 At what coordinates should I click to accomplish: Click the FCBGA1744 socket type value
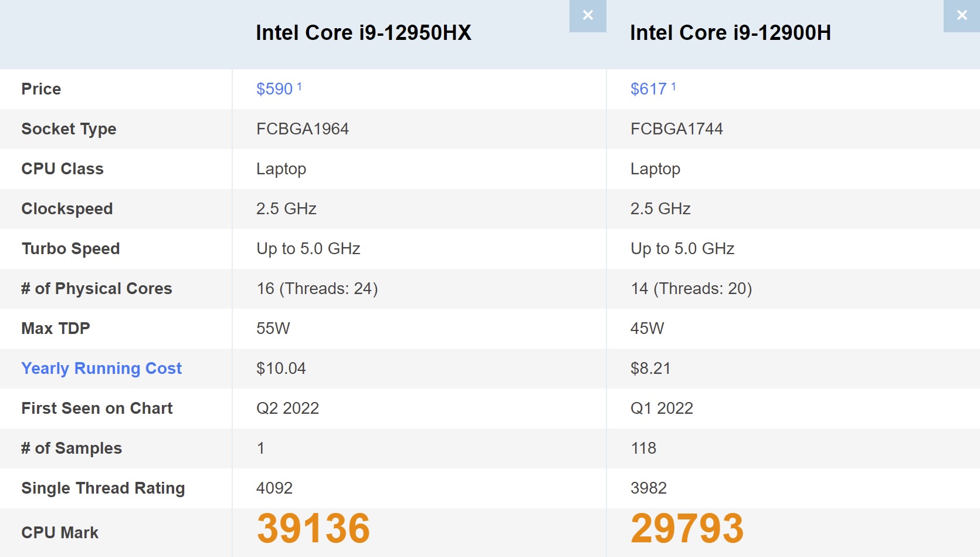click(x=677, y=129)
